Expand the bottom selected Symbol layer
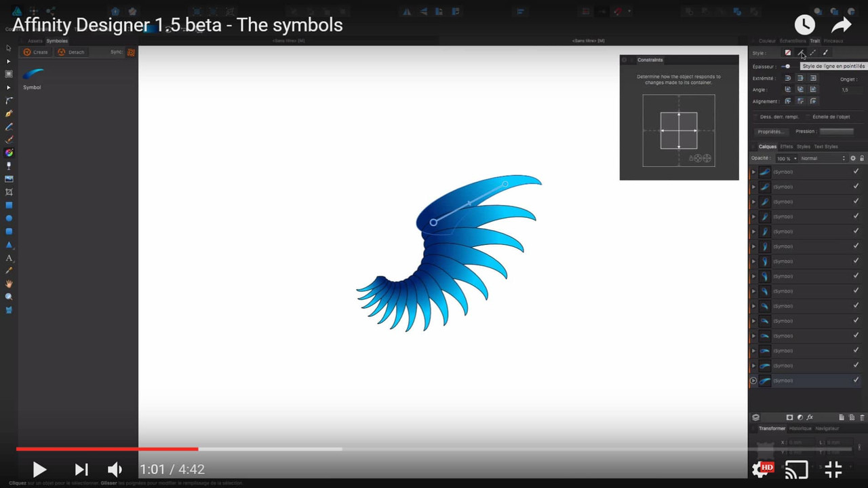Screen dimensions: 868x488 (x=753, y=381)
